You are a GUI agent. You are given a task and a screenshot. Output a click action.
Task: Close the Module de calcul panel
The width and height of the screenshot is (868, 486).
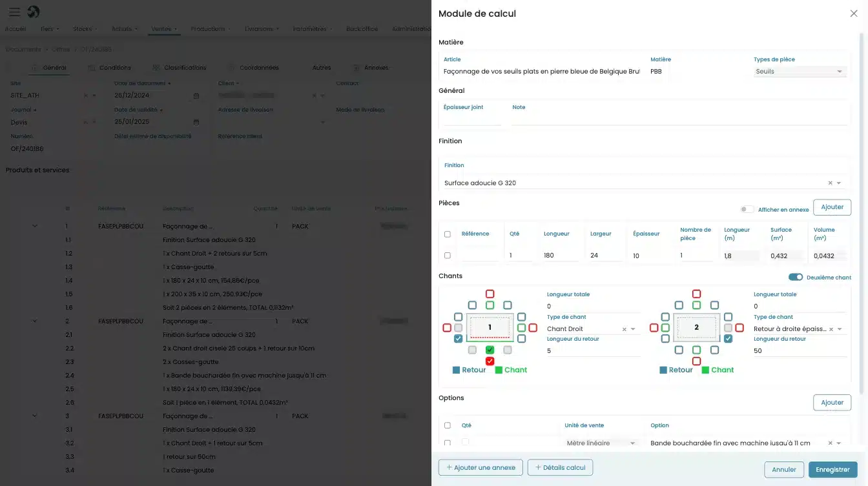point(854,14)
